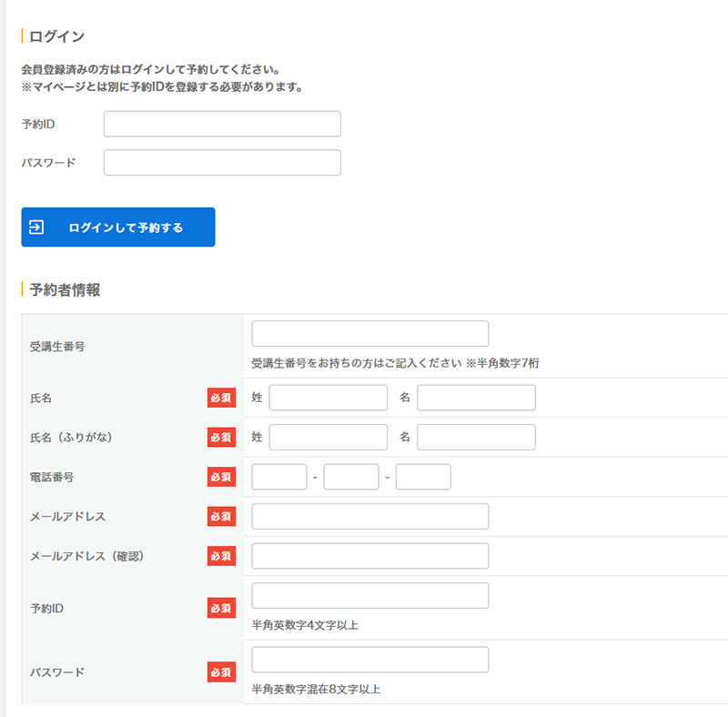Click the ログイン section heading
728x717 pixels.
point(56,36)
